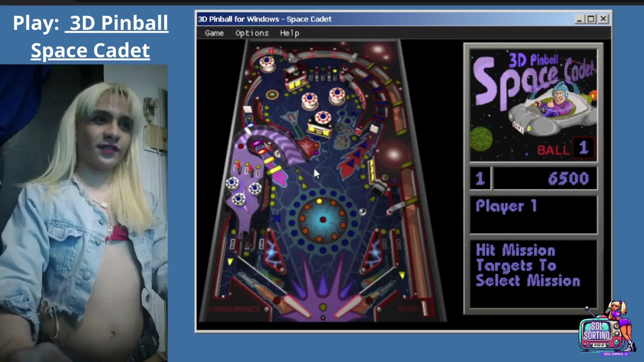
Task: Click the Space Cadet logo artwork
Action: pos(533,105)
